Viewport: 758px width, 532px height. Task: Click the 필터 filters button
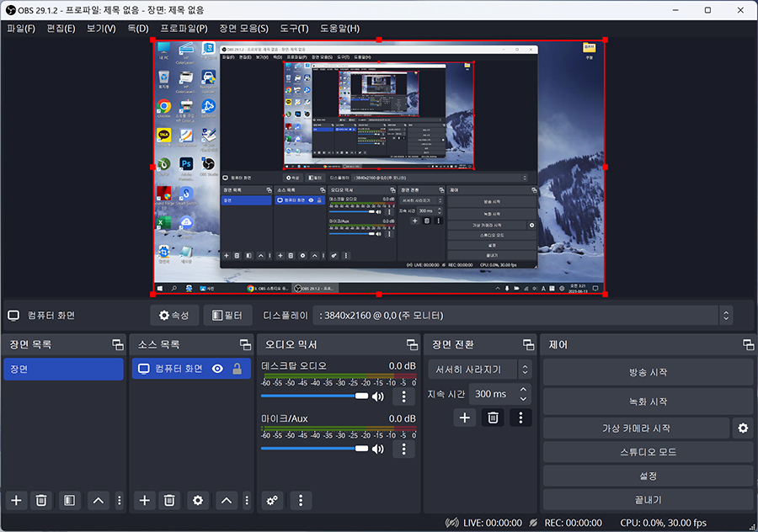pos(227,316)
